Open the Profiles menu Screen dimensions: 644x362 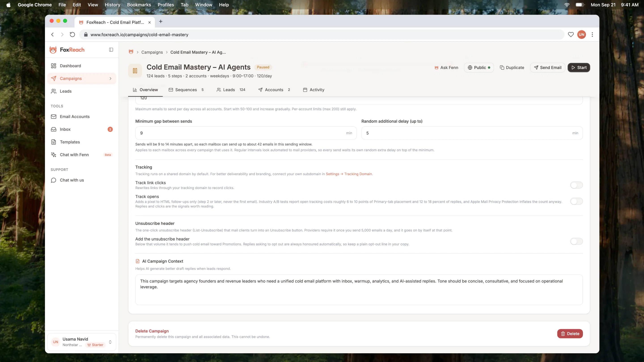point(166,5)
